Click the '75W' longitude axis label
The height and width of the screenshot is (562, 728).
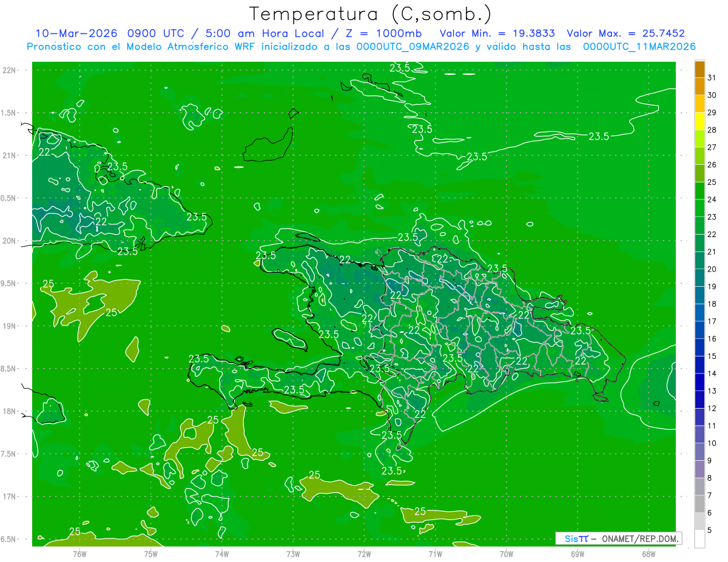[150, 554]
